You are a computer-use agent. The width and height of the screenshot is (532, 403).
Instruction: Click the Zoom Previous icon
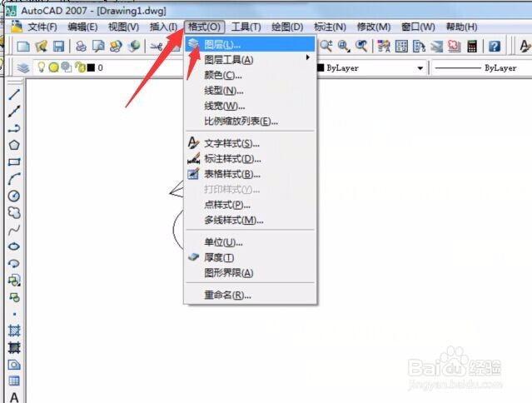click(361, 46)
